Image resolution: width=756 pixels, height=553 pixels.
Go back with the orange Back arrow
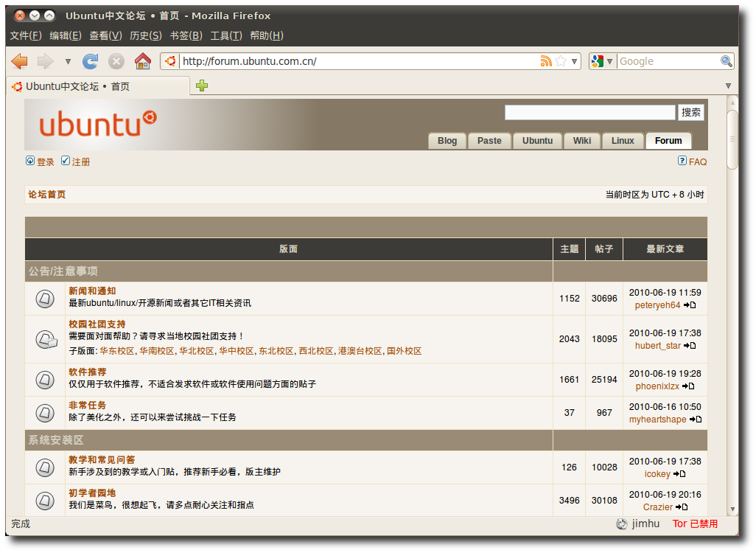20,61
